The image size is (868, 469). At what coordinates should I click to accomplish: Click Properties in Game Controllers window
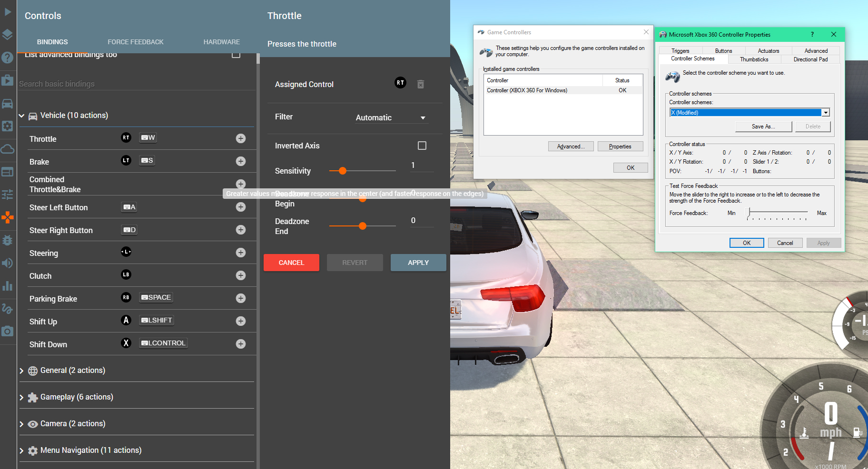620,147
